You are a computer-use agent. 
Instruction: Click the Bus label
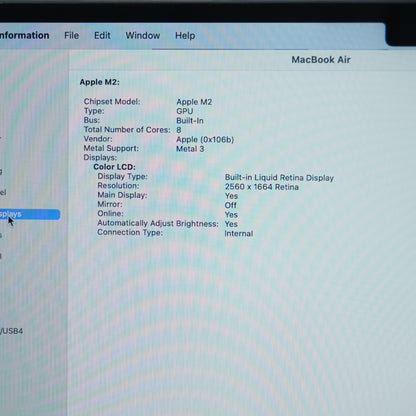92,120
